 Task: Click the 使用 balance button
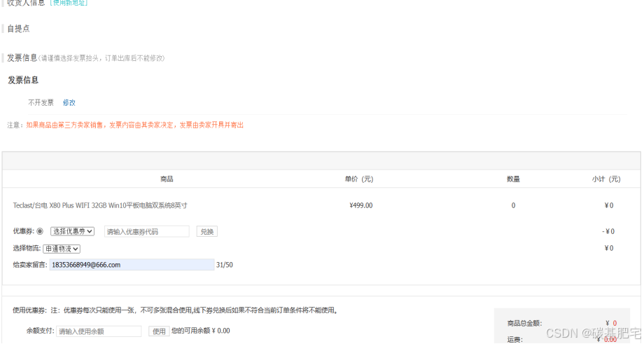pos(159,331)
